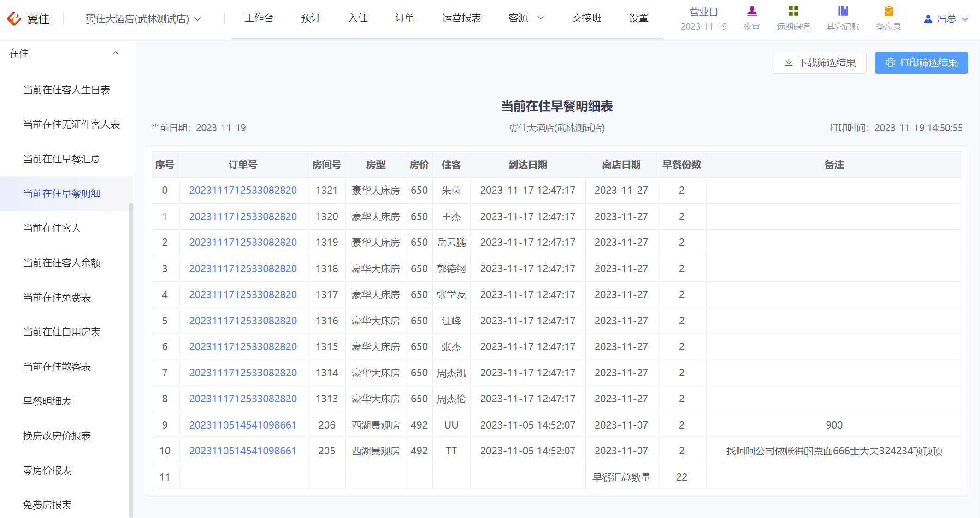Click the 早餐汇总数量 total value 22
980x518 pixels.
682,477
